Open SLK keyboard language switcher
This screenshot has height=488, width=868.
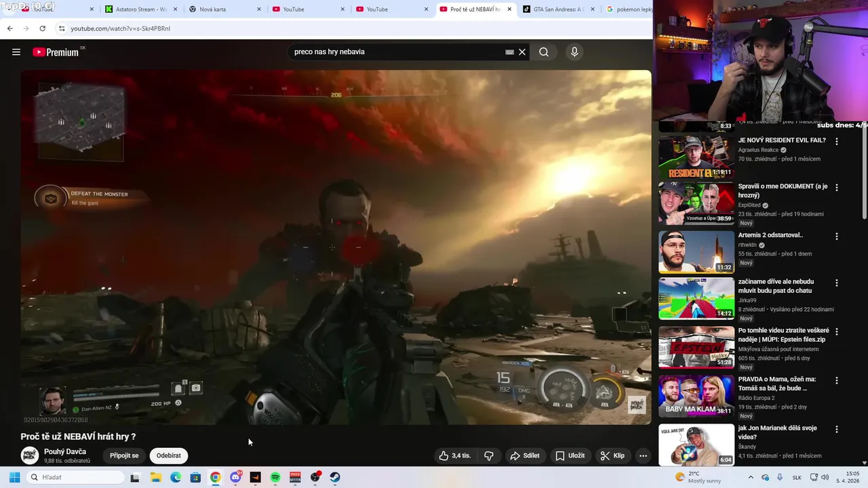pyautogui.click(x=797, y=477)
